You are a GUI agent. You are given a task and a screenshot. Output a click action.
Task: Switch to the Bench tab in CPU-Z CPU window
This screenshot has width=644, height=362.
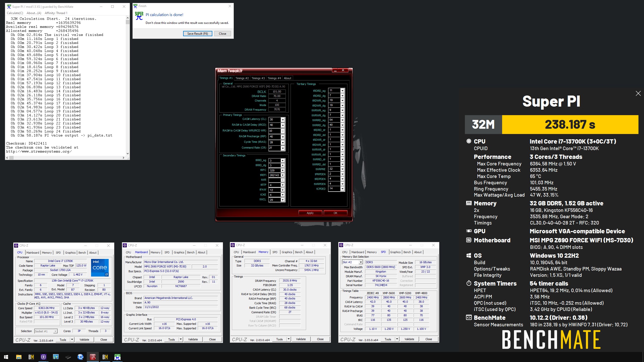coord(82,253)
